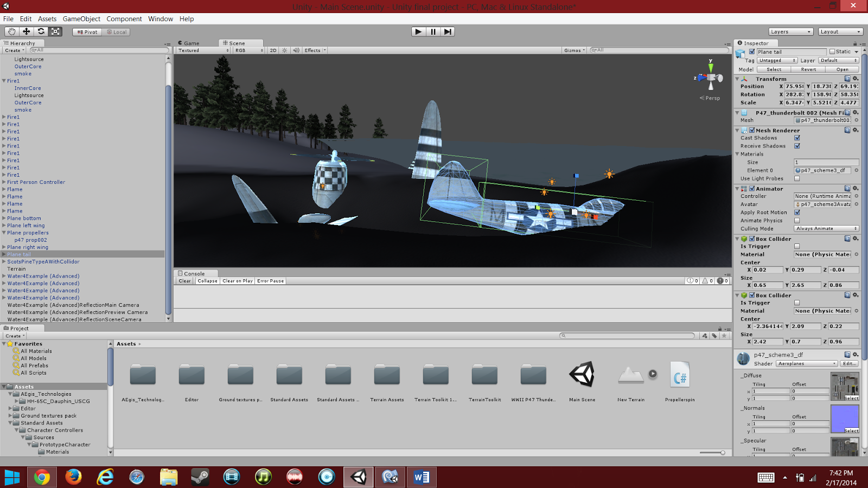The image size is (868, 488).
Task: Toggle console error count filter
Action: point(723,281)
